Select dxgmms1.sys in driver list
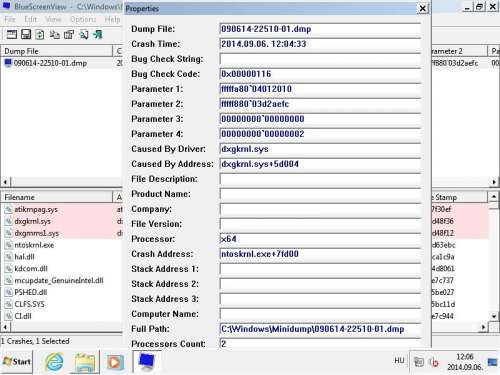 pyautogui.click(x=36, y=233)
